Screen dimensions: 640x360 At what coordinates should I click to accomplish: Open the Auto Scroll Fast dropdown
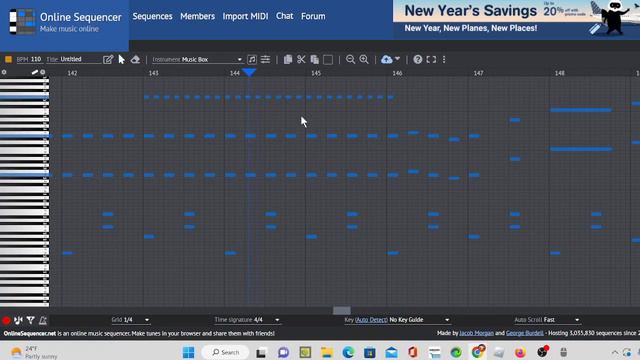coord(547,320)
